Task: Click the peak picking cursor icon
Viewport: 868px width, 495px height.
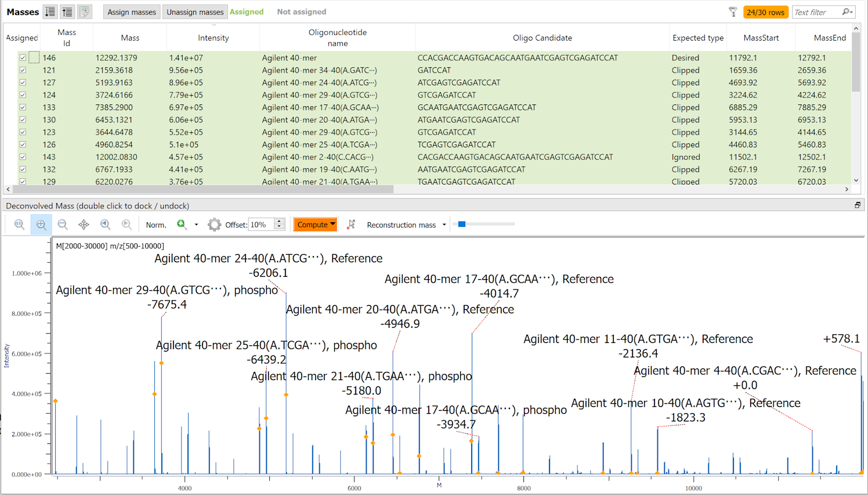Action: [x=351, y=225]
